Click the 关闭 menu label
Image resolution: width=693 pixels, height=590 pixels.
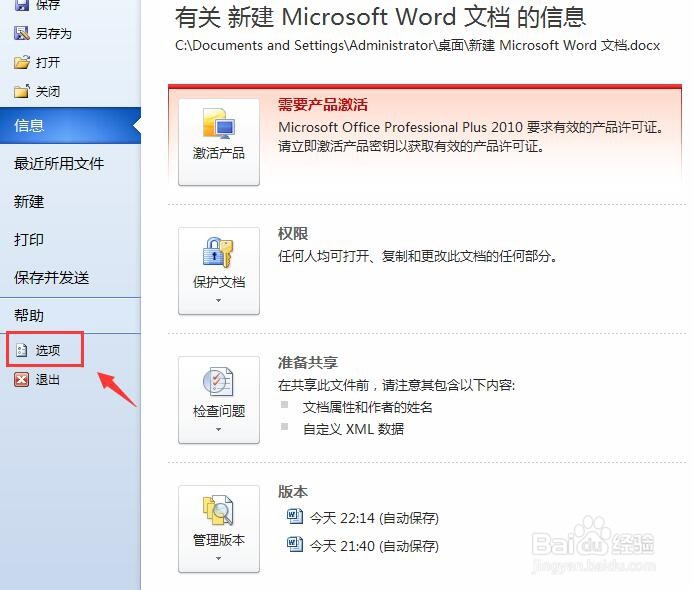click(48, 92)
